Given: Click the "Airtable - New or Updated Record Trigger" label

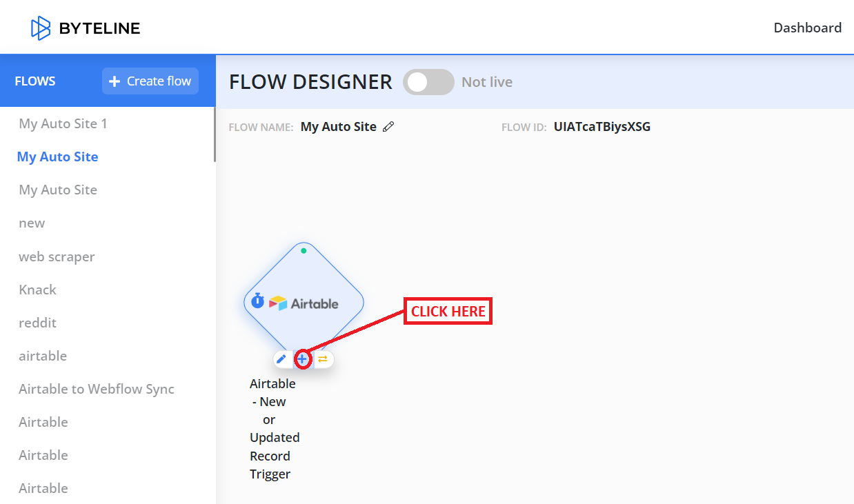Looking at the screenshot, I should pyautogui.click(x=274, y=428).
